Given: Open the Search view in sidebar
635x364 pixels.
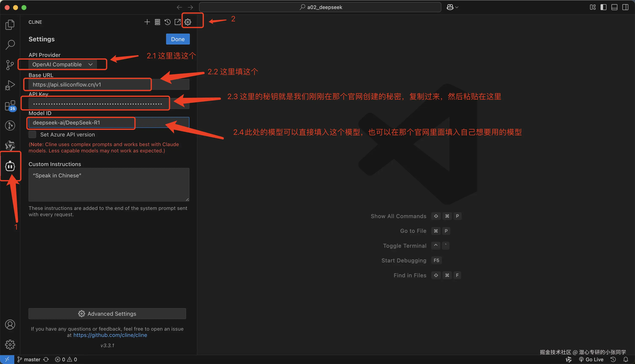Looking at the screenshot, I should click(x=10, y=45).
